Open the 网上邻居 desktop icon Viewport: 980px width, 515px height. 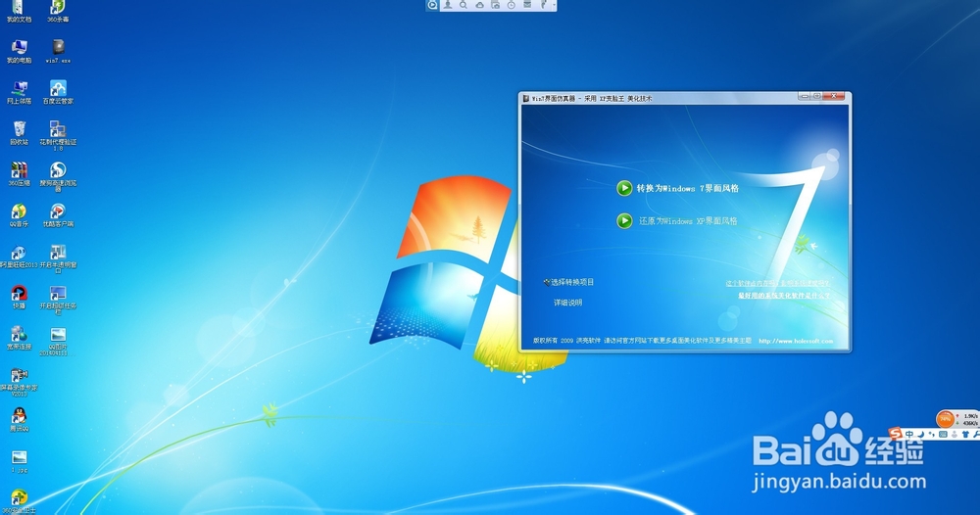[x=19, y=92]
